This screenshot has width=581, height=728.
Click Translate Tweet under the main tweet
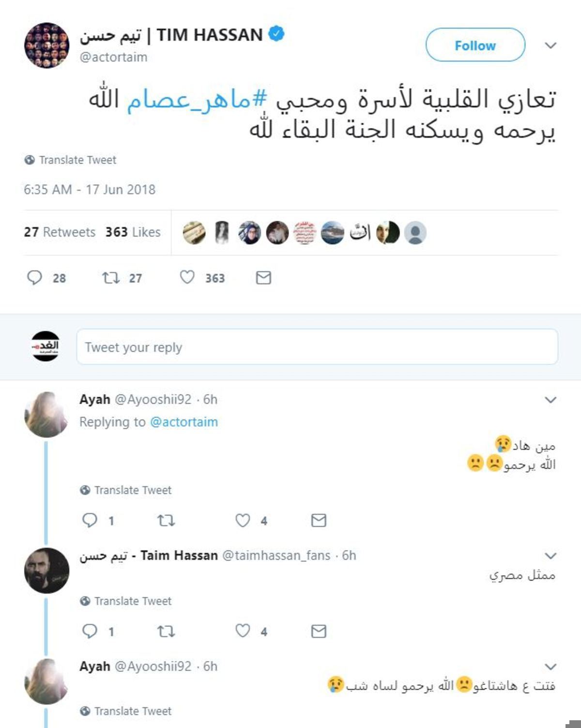click(71, 160)
